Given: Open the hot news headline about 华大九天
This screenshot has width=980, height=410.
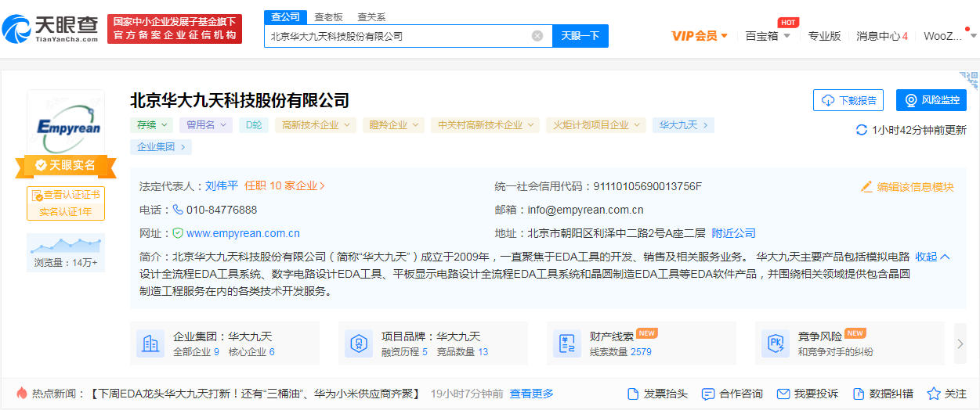Looking at the screenshot, I should [x=255, y=394].
